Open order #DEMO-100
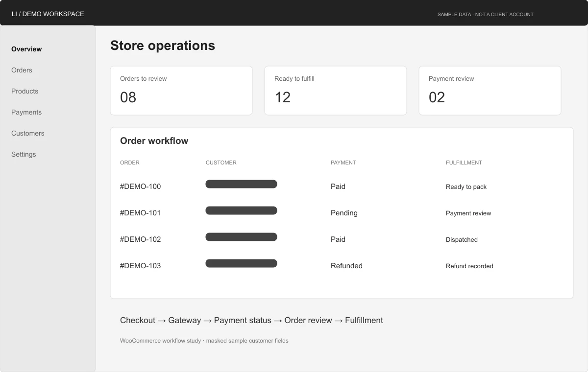The width and height of the screenshot is (588, 372). click(140, 186)
